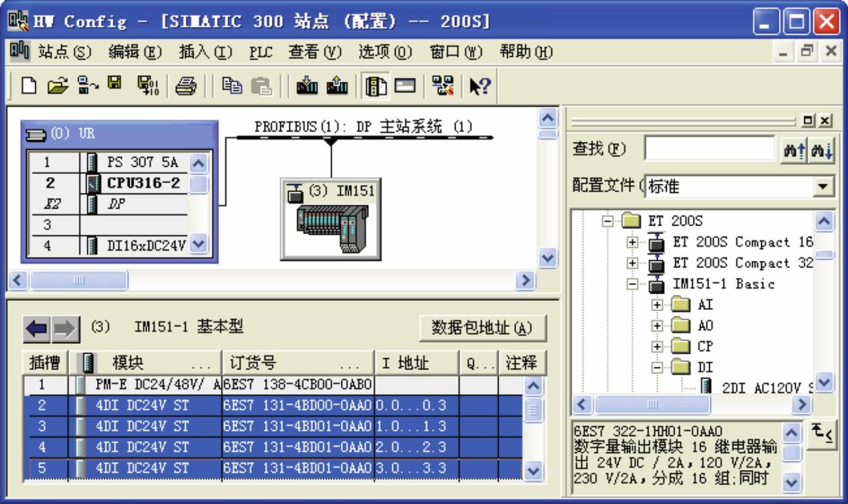The image size is (848, 504).
Task: Expand the ET 200S Compact 32 node
Action: point(633,263)
